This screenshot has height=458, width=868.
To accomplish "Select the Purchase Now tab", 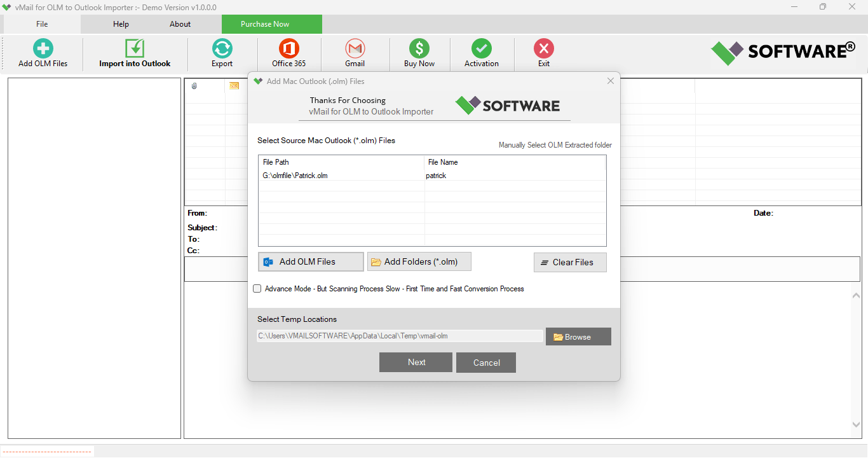I will point(271,24).
